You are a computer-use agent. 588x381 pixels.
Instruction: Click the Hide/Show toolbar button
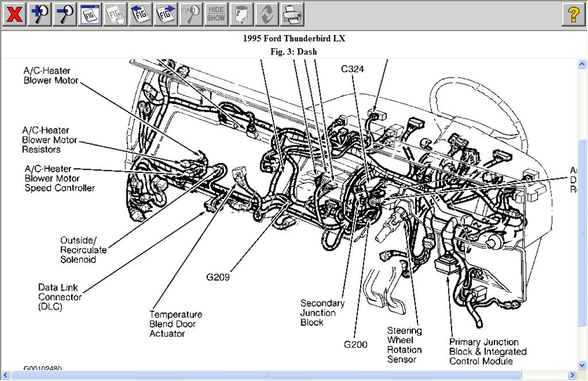216,14
